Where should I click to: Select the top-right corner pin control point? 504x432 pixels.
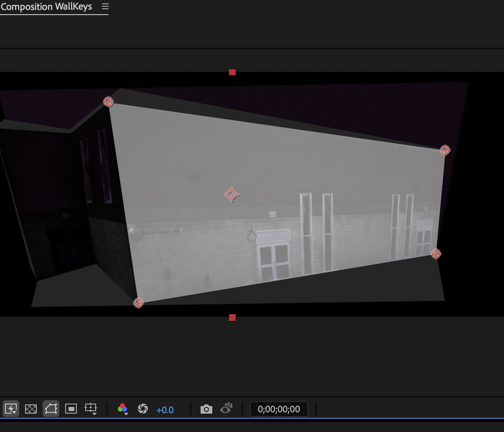pyautogui.click(x=445, y=150)
